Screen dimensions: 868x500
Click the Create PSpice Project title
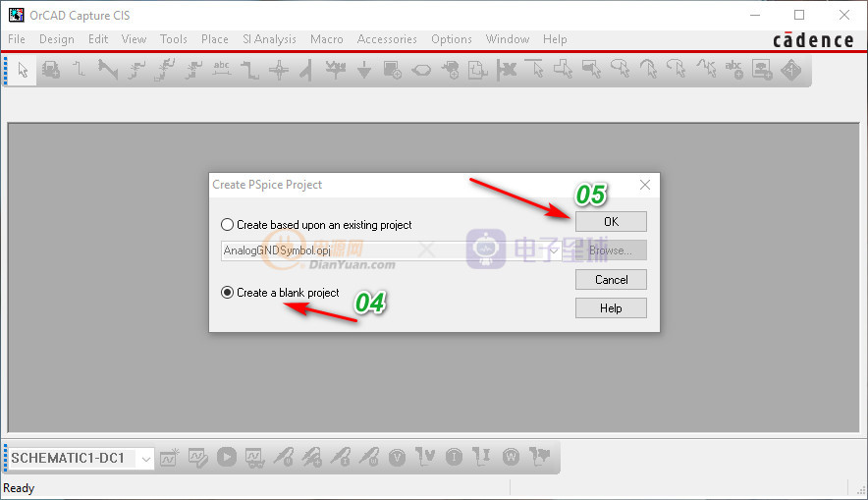tap(267, 185)
